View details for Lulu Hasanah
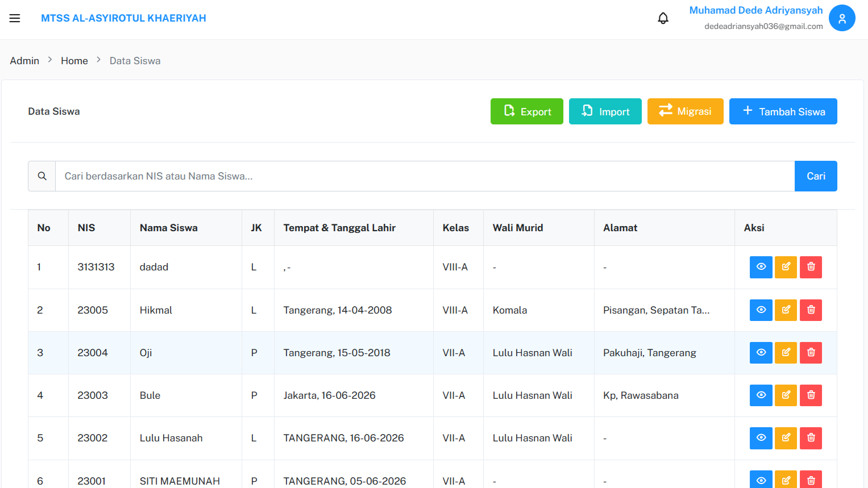Image resolution: width=868 pixels, height=488 pixels. click(761, 438)
